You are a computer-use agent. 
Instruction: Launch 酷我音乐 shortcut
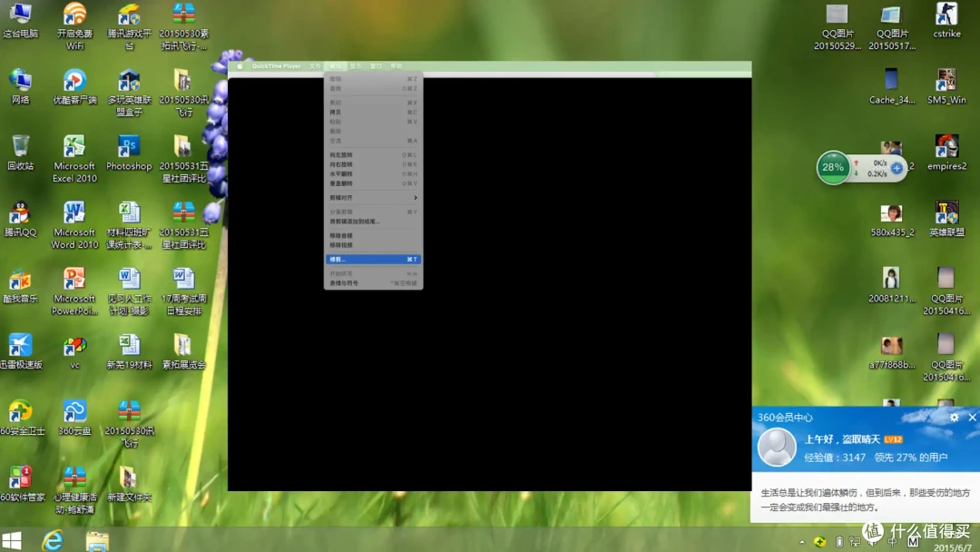[x=21, y=286]
